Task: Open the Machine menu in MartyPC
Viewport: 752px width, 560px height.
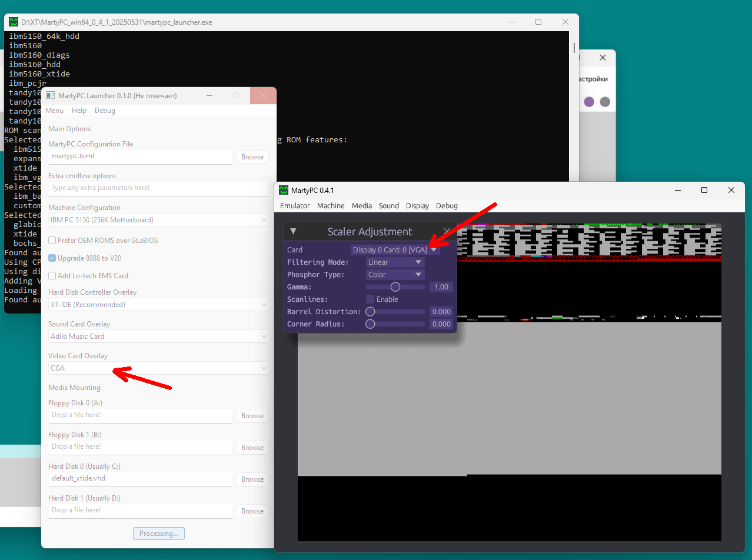Action: 331,206
